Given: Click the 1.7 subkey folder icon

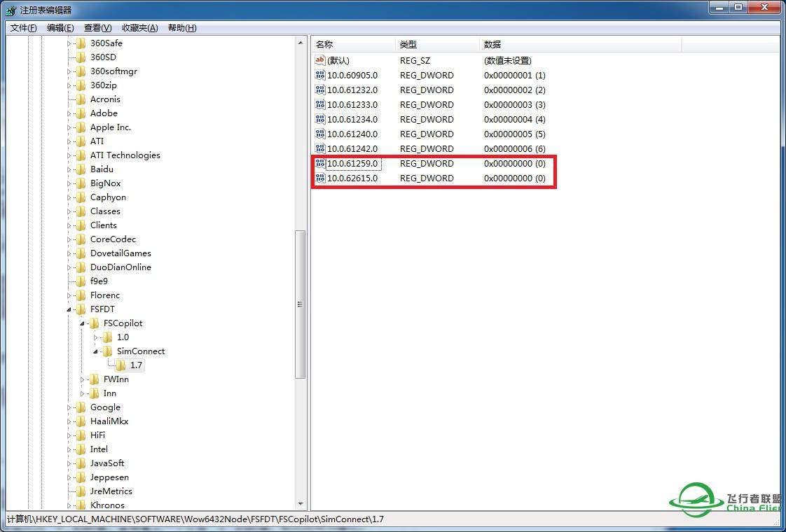Looking at the screenshot, I should point(120,365).
